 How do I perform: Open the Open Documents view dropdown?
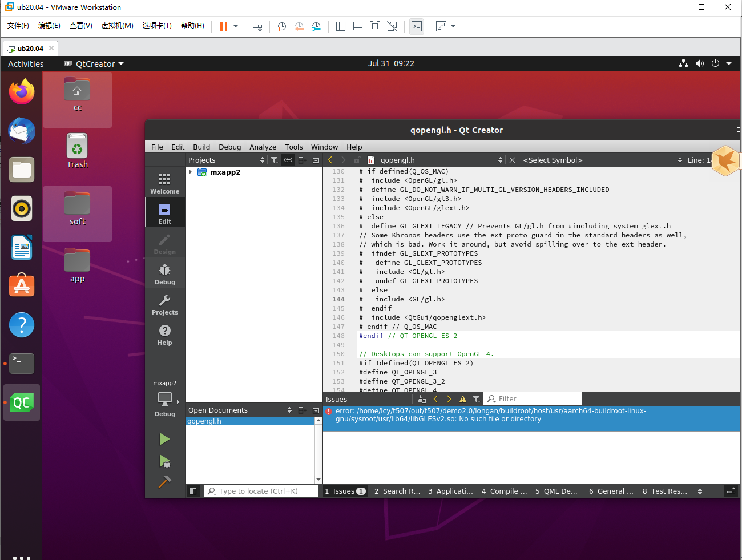240,410
